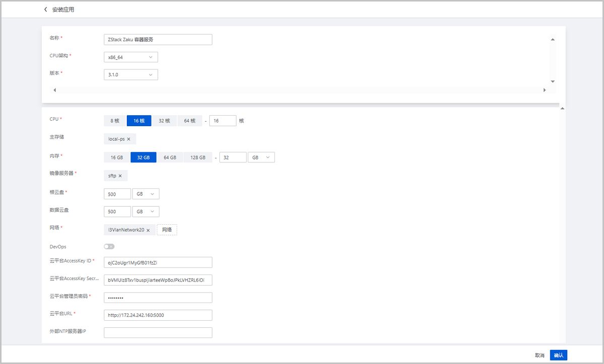Open the 根云盘 GB unit dropdown
This screenshot has height=364, width=604.
pos(146,194)
